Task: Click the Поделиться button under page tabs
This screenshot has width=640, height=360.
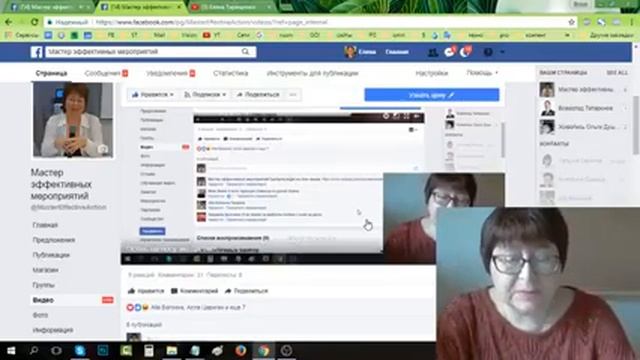Action: click(x=258, y=95)
